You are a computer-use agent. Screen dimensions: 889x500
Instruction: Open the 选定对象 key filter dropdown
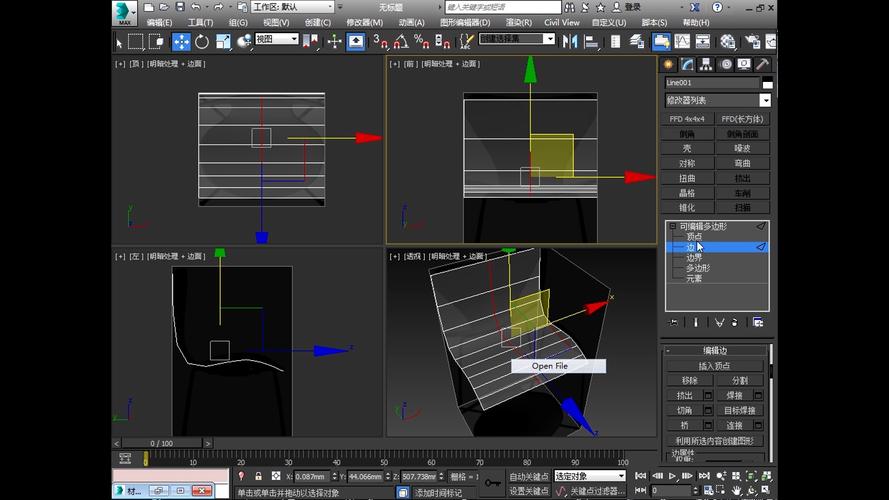[x=590, y=476]
